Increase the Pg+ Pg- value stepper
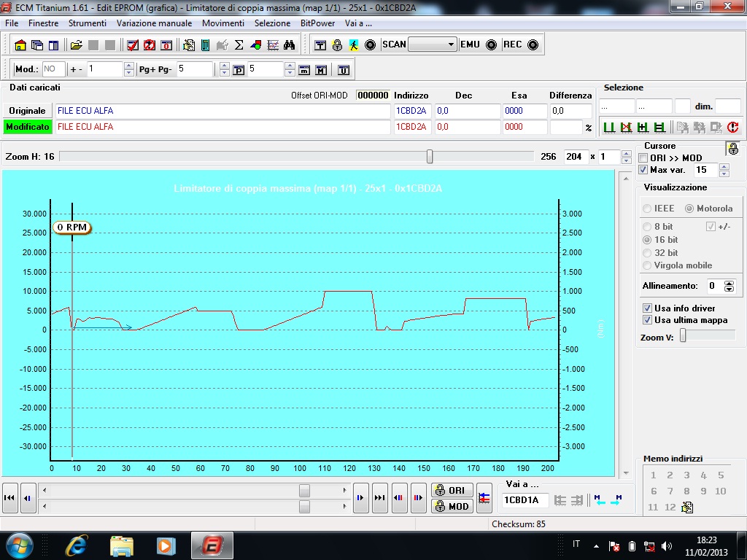747x560 pixels. [x=225, y=66]
